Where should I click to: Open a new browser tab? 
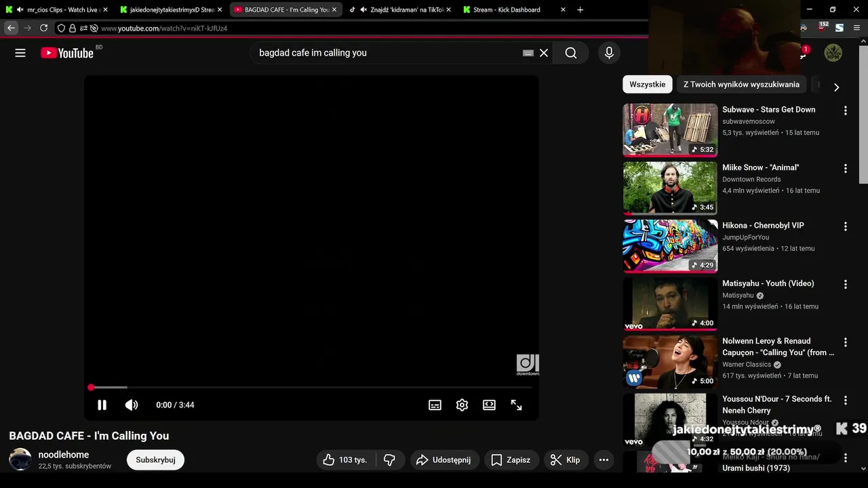[x=580, y=9]
